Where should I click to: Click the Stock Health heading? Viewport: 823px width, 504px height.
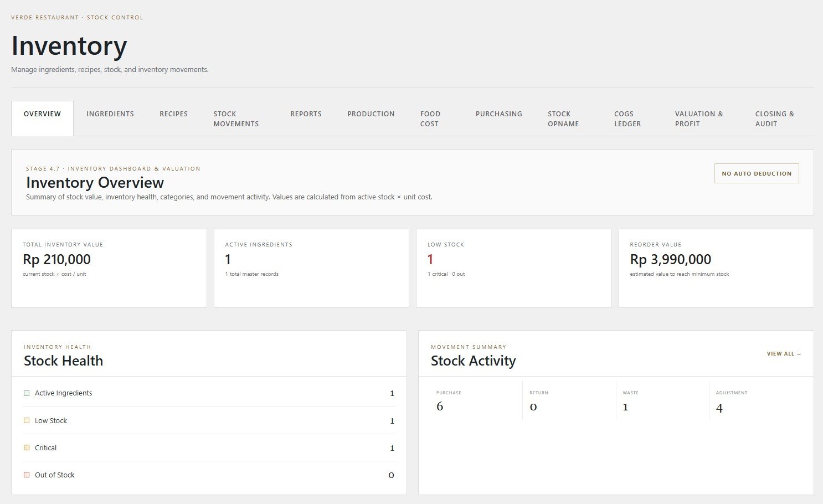63,361
